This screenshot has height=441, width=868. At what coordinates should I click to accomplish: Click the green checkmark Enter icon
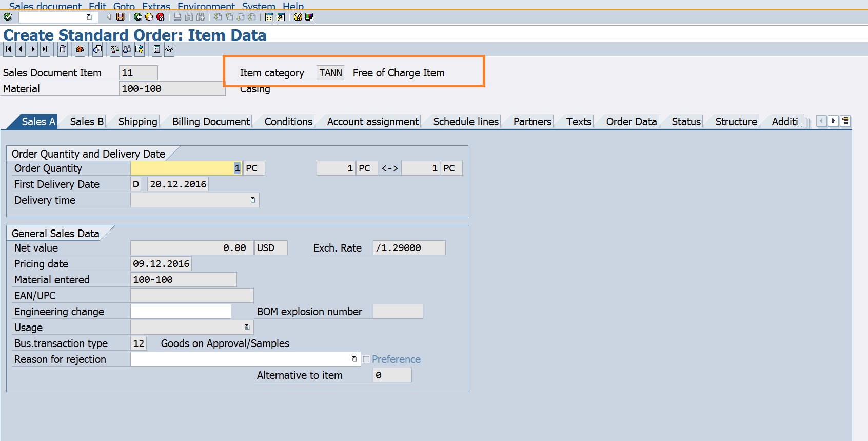(8, 17)
